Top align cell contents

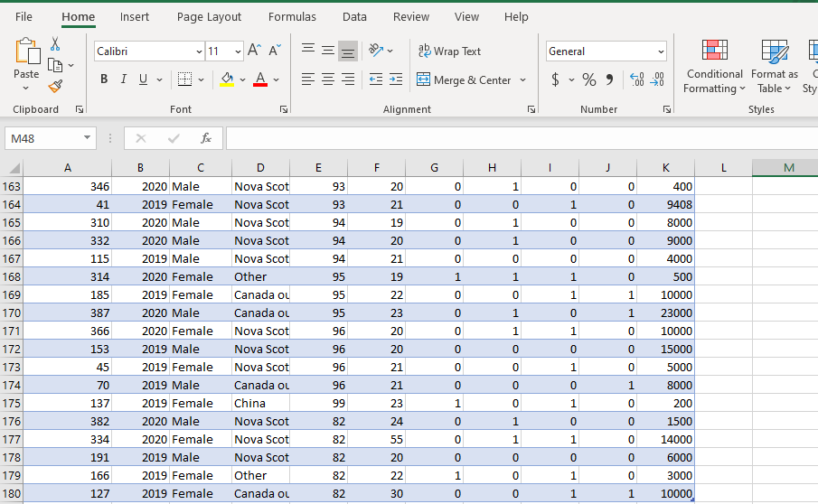(x=308, y=51)
